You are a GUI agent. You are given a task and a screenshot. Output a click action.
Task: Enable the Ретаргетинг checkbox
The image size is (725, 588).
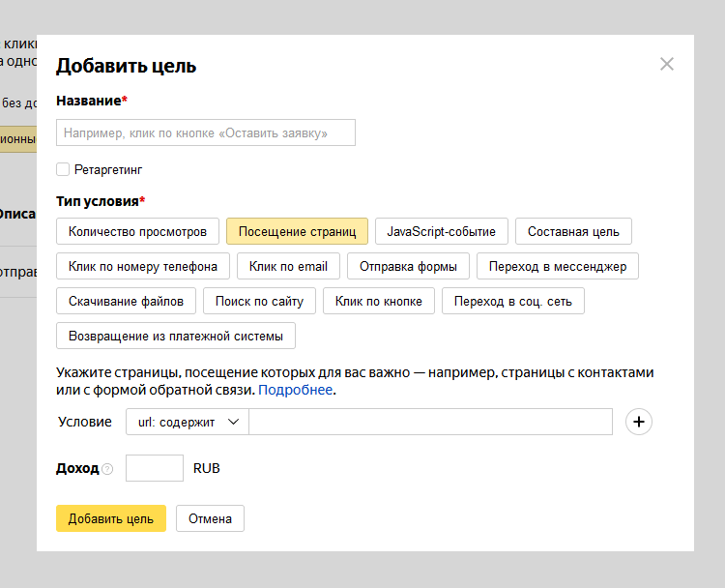click(x=63, y=169)
